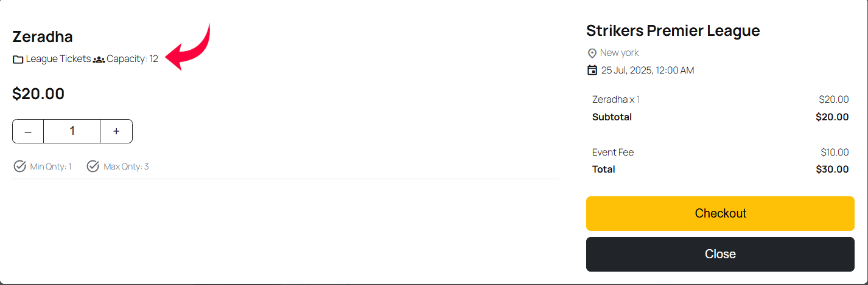
Task: Select the Zeradha ticket title
Action: click(43, 36)
